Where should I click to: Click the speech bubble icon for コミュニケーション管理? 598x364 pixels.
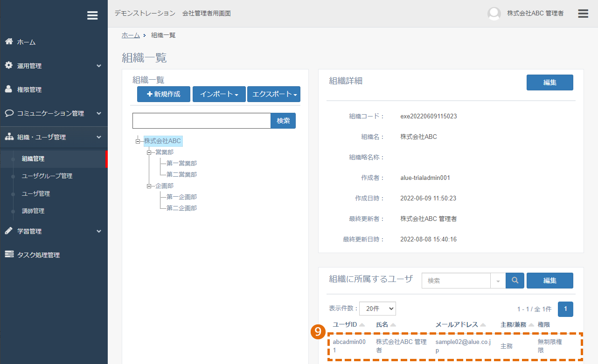(x=9, y=113)
